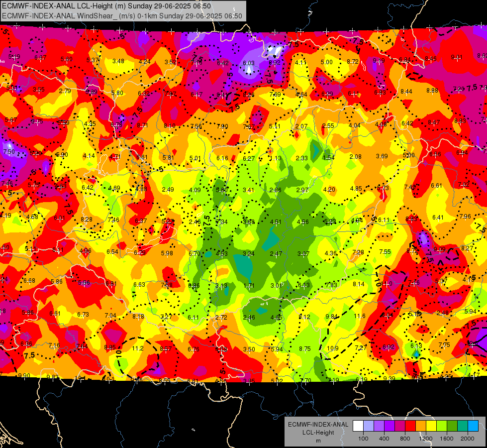This screenshot has height=448, width=487.
Task: Choose the magenta legend swatch
Action: point(400,426)
